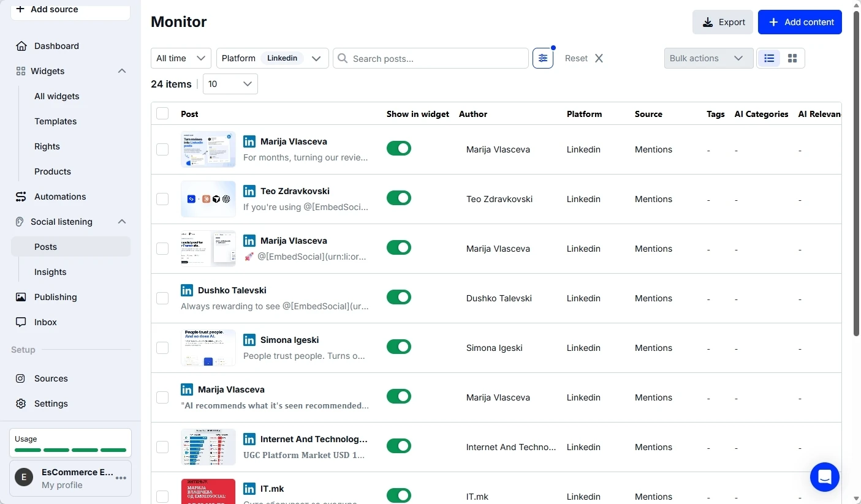Click the Source column header

pos(648,114)
